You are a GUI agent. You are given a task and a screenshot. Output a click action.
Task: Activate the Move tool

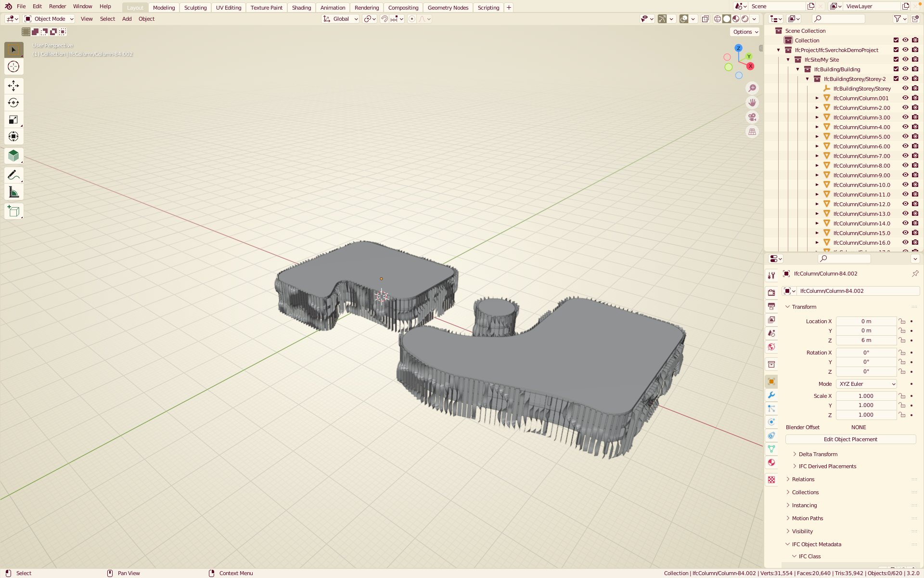(x=13, y=86)
